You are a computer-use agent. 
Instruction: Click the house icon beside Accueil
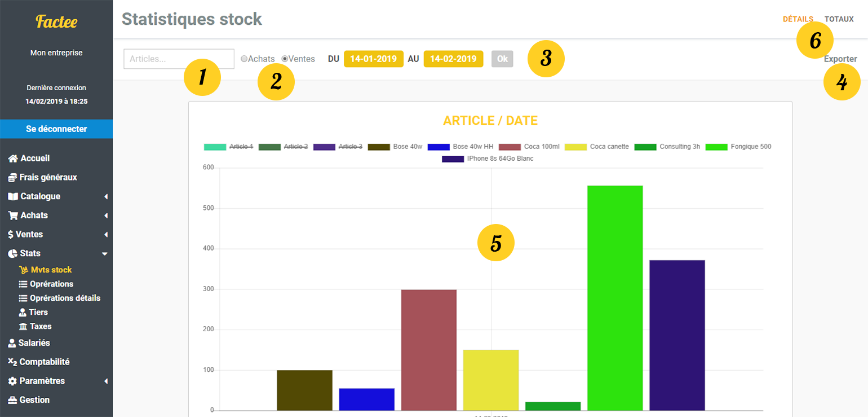pyautogui.click(x=12, y=159)
